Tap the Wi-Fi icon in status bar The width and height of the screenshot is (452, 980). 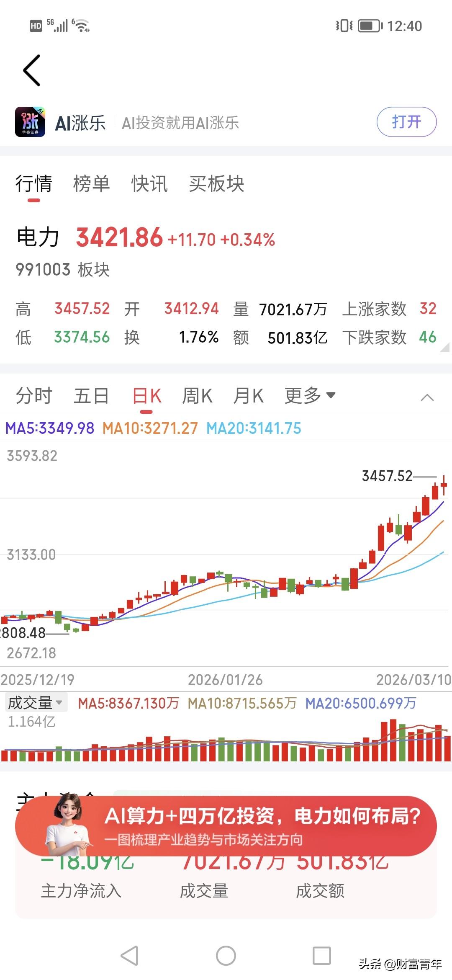[81, 26]
